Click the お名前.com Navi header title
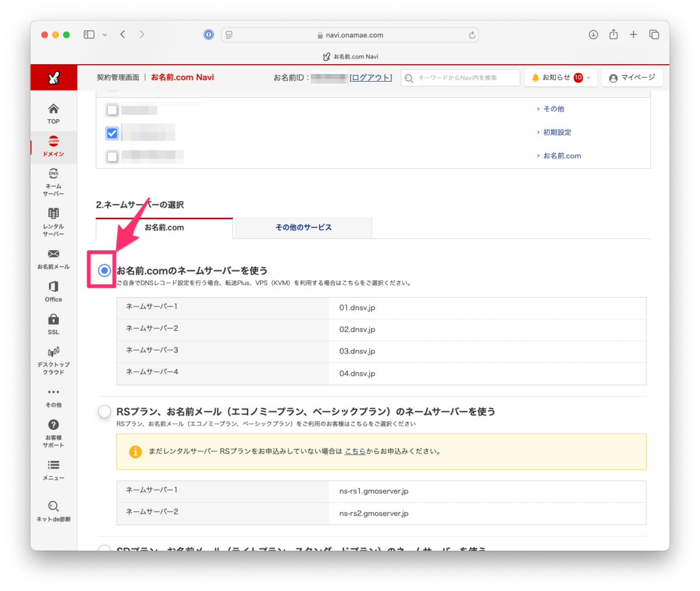 tap(183, 77)
